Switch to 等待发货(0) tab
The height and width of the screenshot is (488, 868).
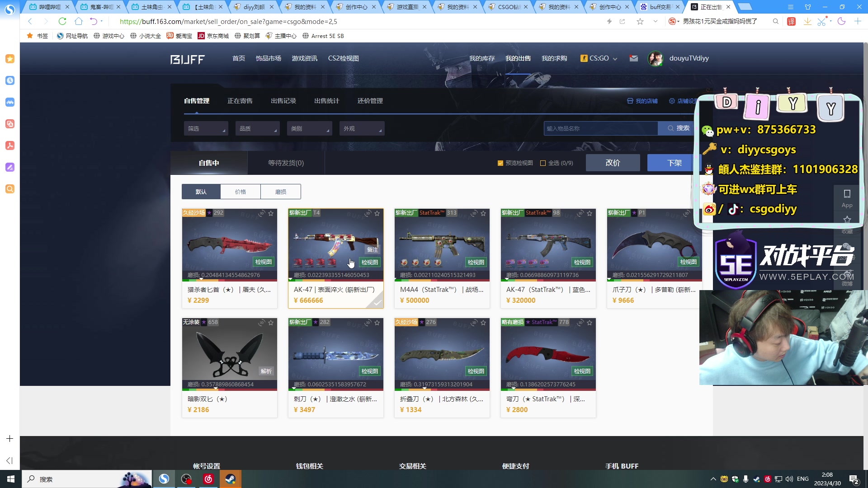point(286,163)
